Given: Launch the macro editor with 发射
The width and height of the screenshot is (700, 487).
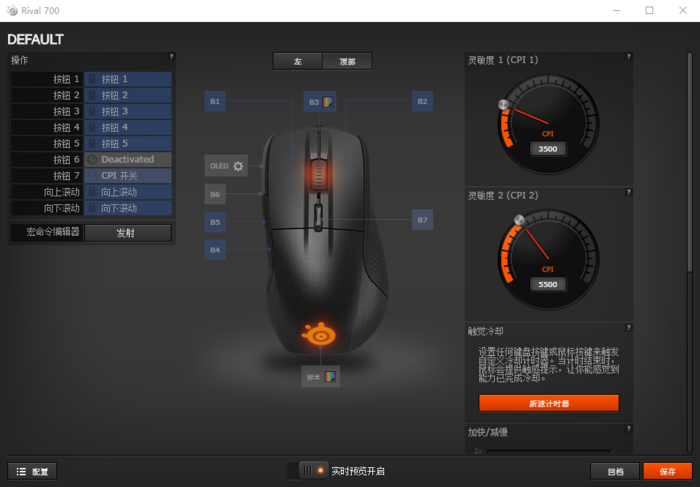Looking at the screenshot, I should point(128,233).
